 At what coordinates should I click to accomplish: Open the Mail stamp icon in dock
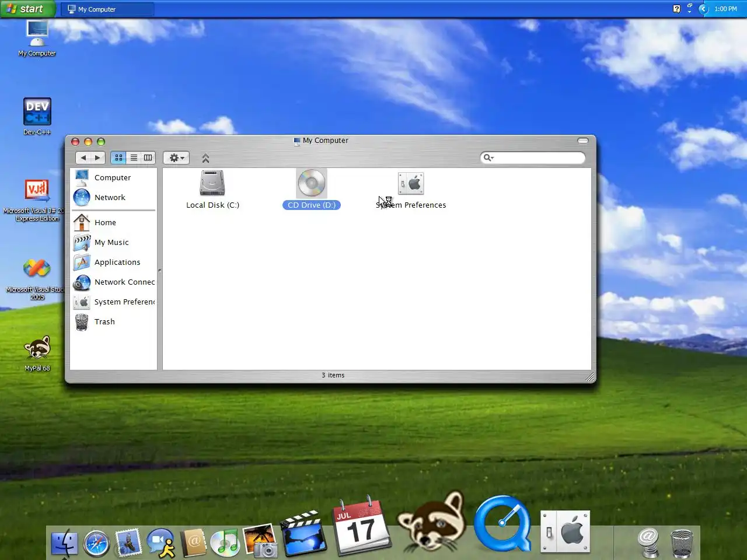pos(128,542)
